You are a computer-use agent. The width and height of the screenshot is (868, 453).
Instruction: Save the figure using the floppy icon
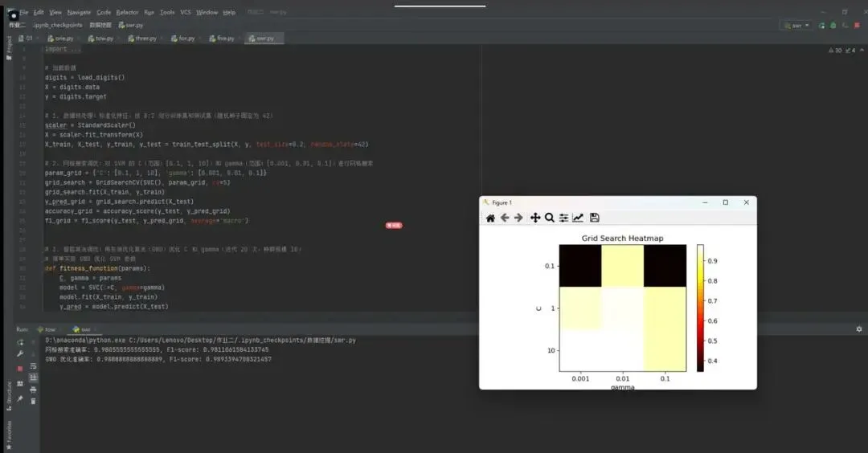click(x=595, y=218)
